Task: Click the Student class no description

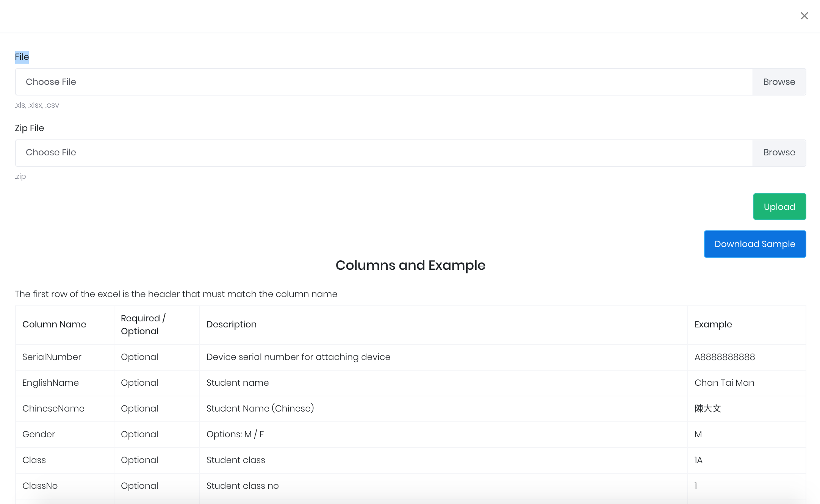Action: coord(243,486)
